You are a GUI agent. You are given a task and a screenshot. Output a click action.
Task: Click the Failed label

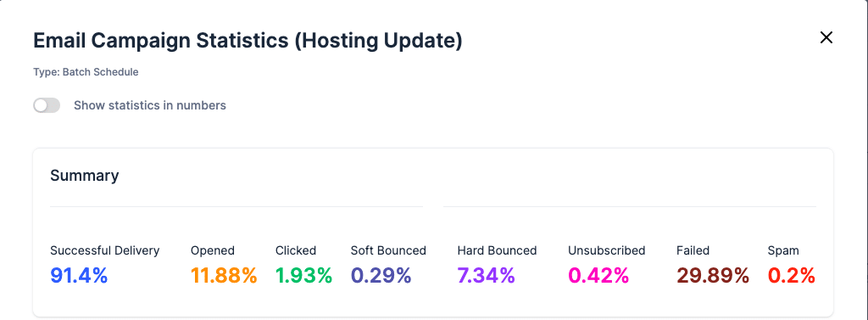click(x=693, y=250)
